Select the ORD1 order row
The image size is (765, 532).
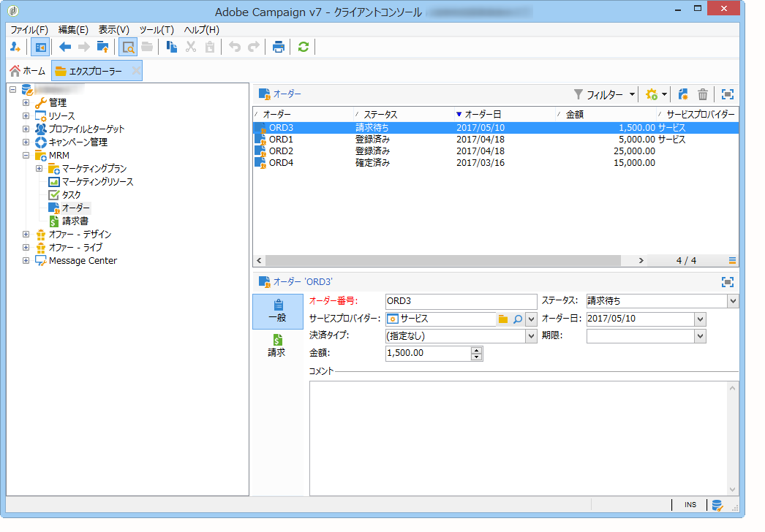496,140
